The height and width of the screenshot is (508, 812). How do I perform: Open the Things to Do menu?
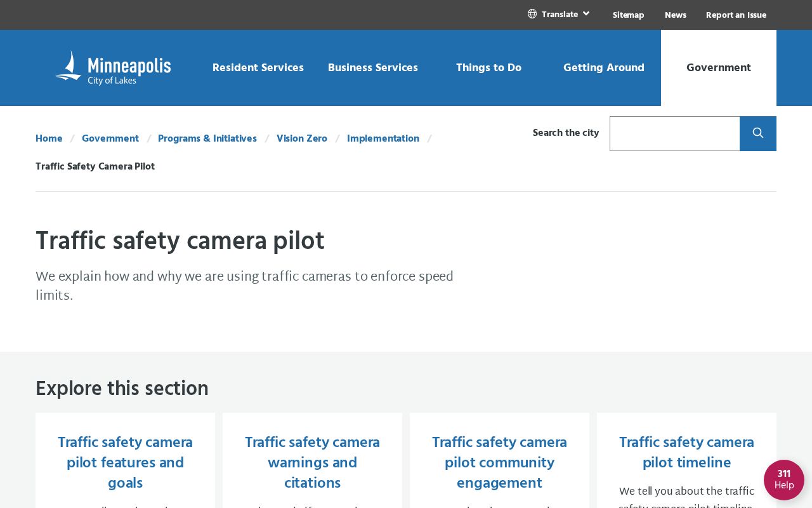click(488, 68)
